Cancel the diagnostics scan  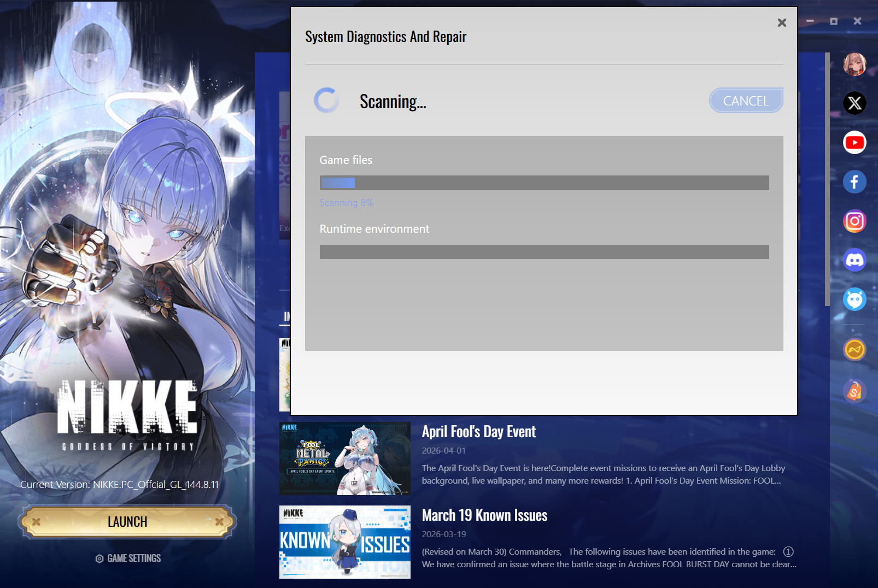pyautogui.click(x=746, y=101)
